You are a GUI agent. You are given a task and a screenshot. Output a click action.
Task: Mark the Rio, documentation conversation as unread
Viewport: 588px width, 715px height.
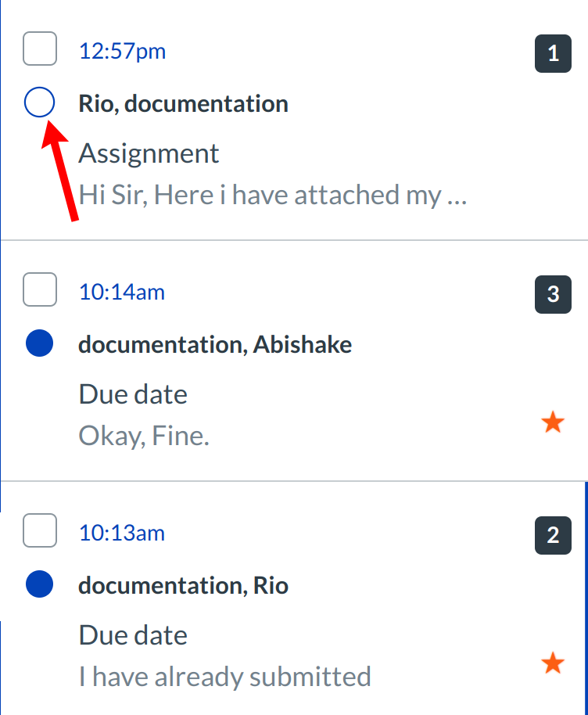tap(39, 102)
